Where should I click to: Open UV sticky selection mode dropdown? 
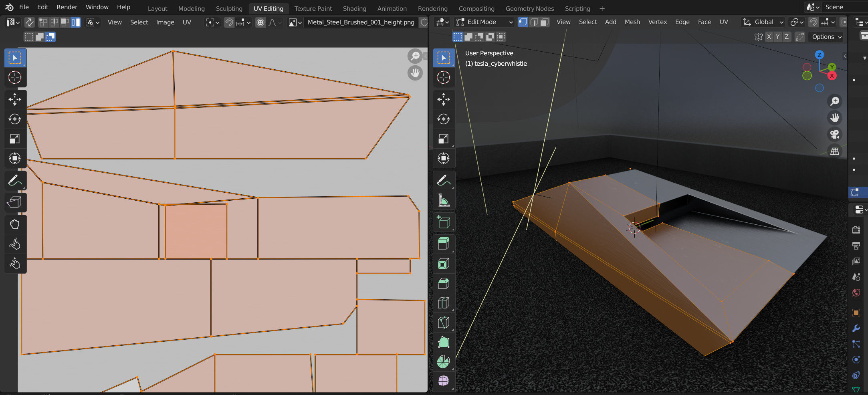[x=93, y=22]
